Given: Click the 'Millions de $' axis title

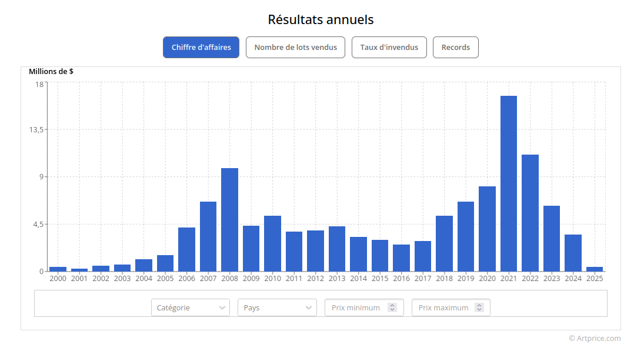Looking at the screenshot, I should [x=51, y=72].
